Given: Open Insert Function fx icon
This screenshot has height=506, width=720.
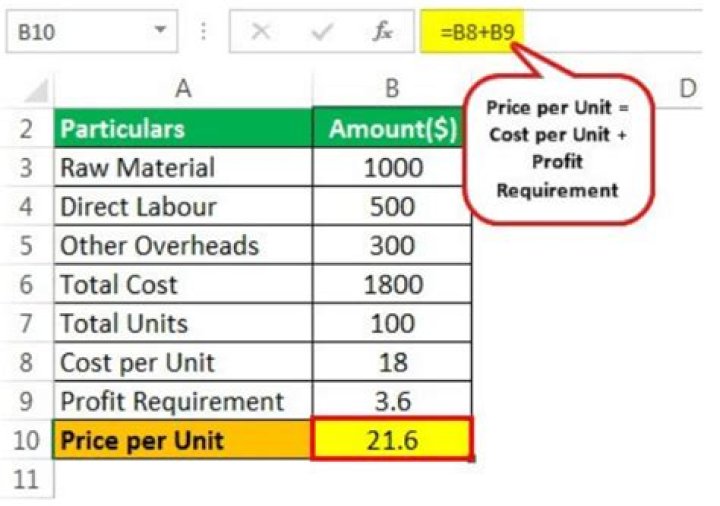Looking at the screenshot, I should pyautogui.click(x=382, y=32).
